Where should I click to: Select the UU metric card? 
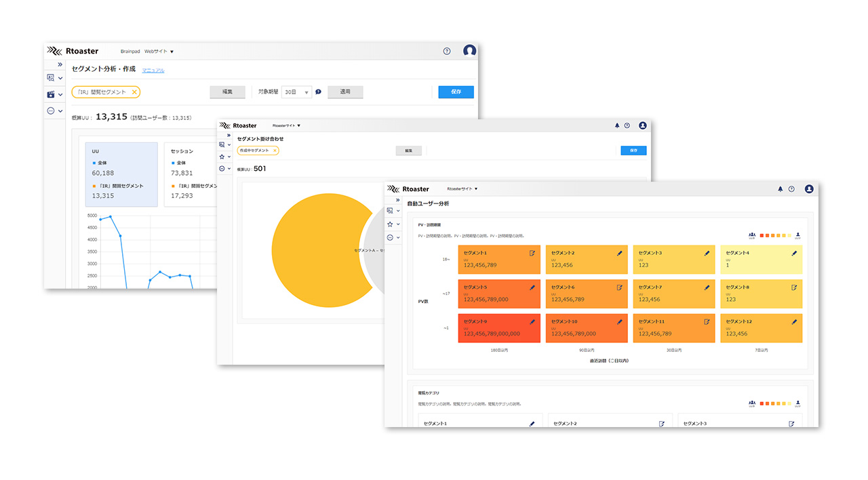pyautogui.click(x=121, y=174)
